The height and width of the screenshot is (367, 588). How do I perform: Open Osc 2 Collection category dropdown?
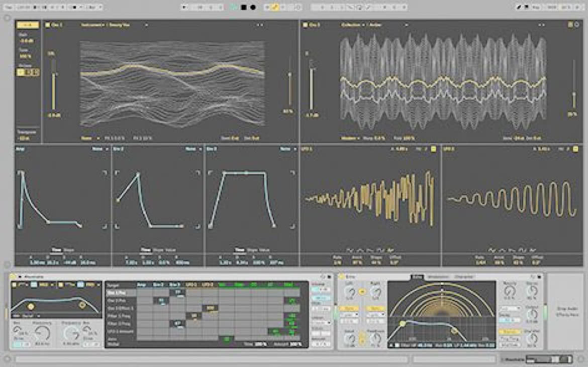click(352, 25)
